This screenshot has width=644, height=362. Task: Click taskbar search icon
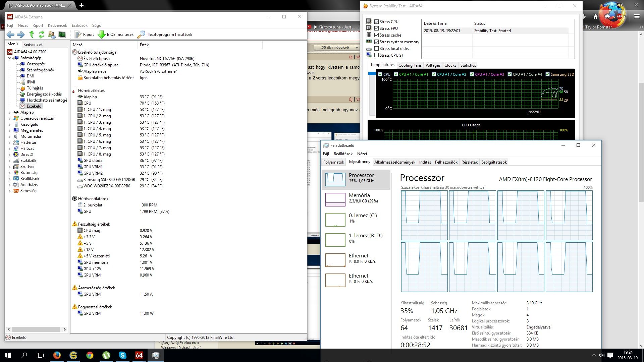pos(24,355)
